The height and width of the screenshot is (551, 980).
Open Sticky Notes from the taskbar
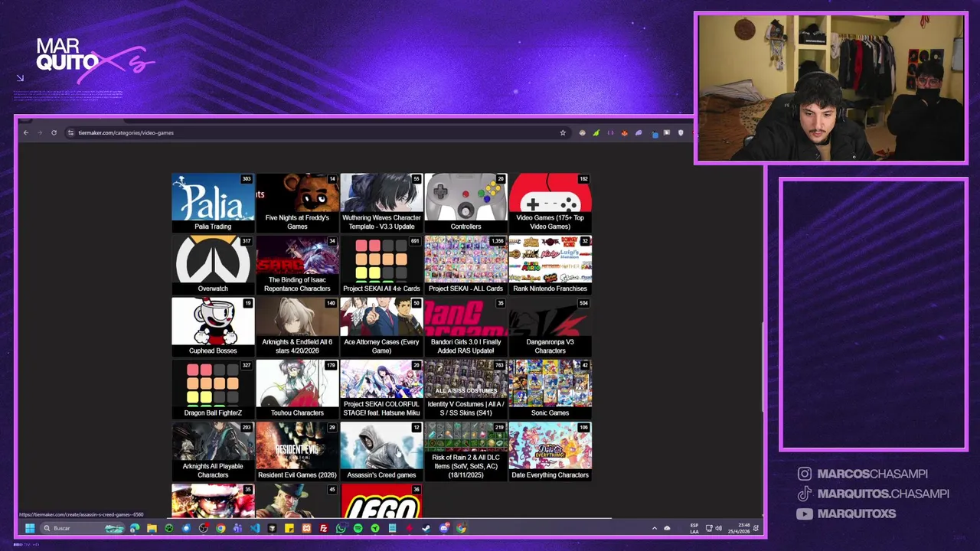(x=289, y=528)
